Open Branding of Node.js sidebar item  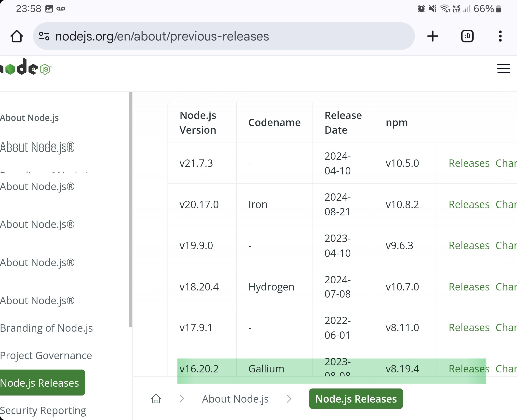(x=46, y=328)
